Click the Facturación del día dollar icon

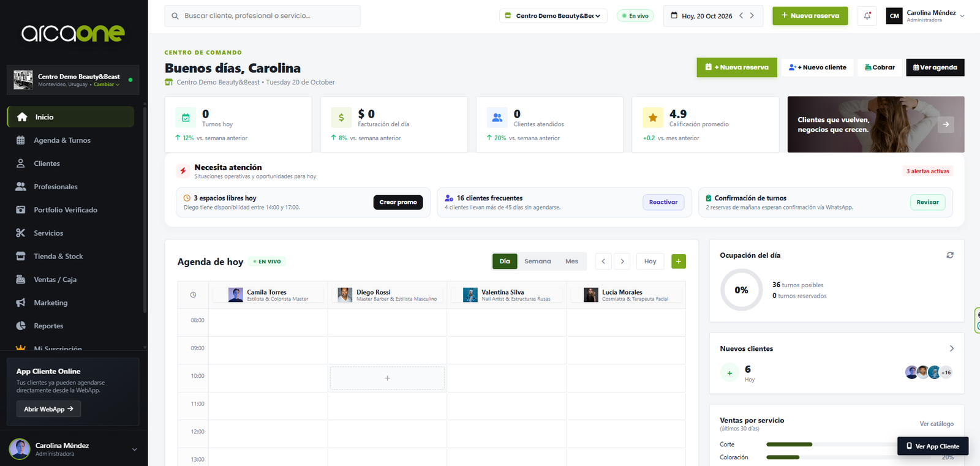coord(341,118)
